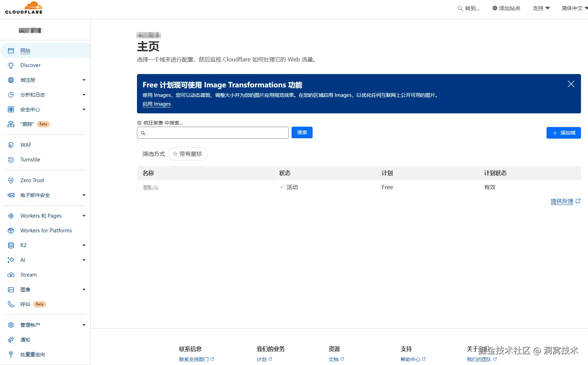Click the 活动 status cell
This screenshot has height=365, width=588.
coord(289,187)
